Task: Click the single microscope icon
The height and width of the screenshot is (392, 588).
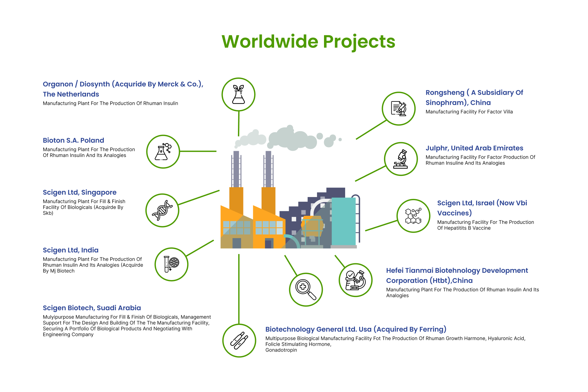Action: (x=401, y=159)
